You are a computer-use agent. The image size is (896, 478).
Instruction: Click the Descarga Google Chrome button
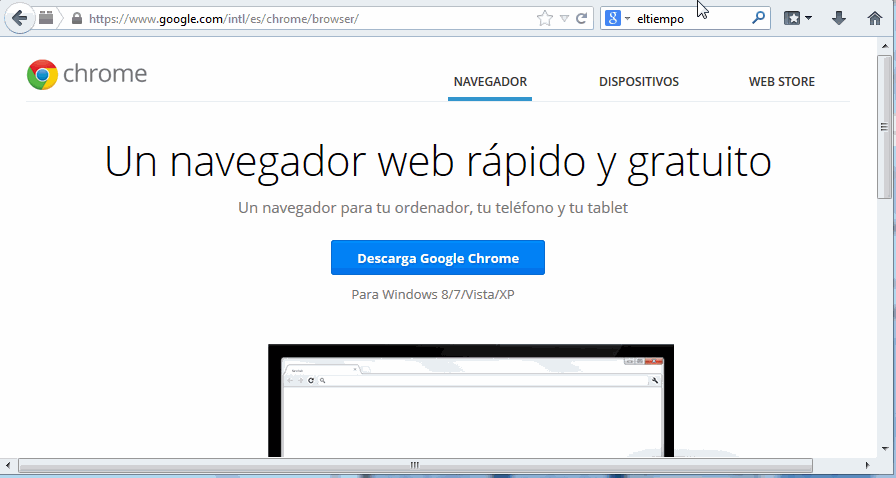tap(438, 258)
